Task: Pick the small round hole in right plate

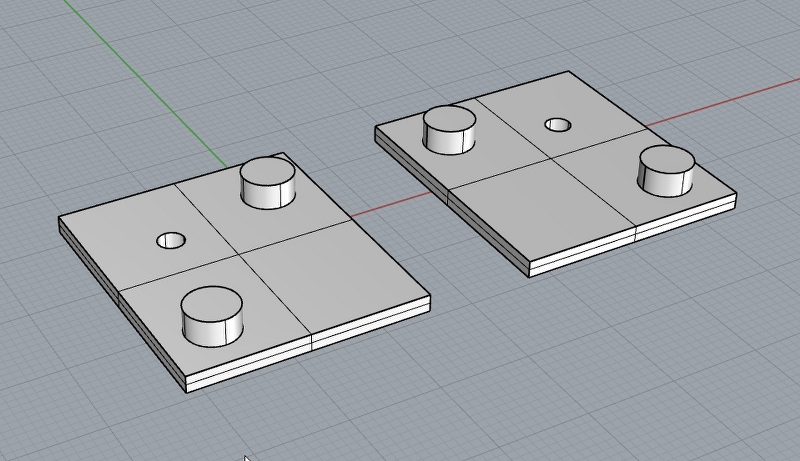Action: [558, 125]
